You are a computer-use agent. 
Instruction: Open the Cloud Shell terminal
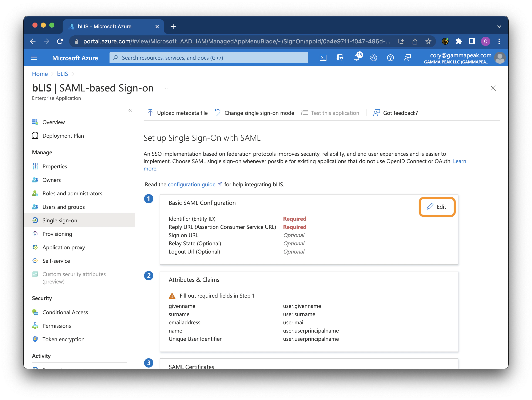click(x=323, y=58)
